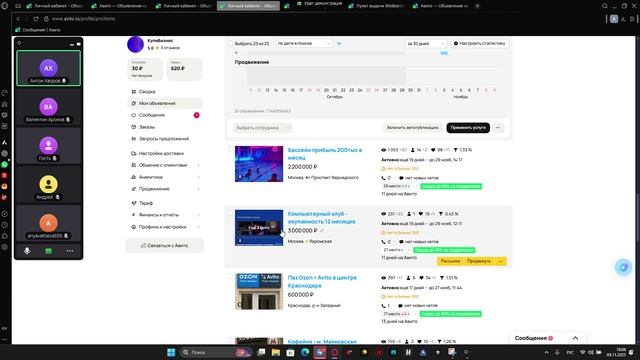Click the 620 ₽ bonus card
Image resolution: width=640 pixels, height=360 pixels.
click(184, 69)
